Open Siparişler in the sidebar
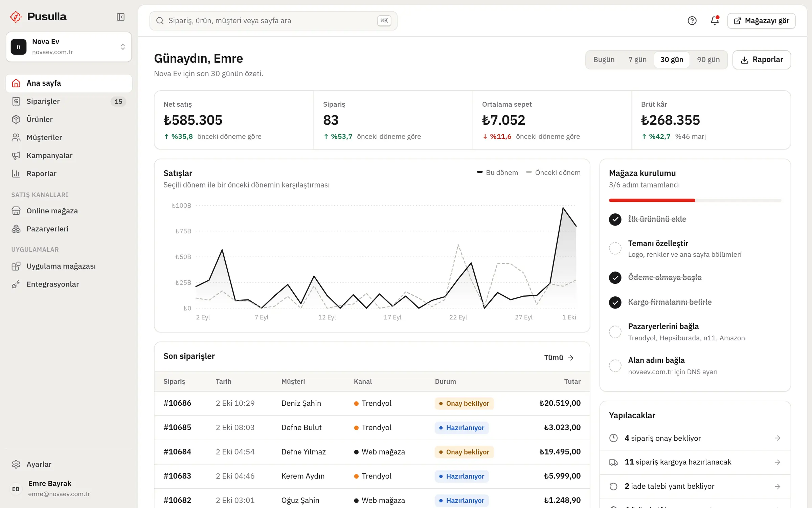Screen dimensions: 812x508 (x=69, y=101)
